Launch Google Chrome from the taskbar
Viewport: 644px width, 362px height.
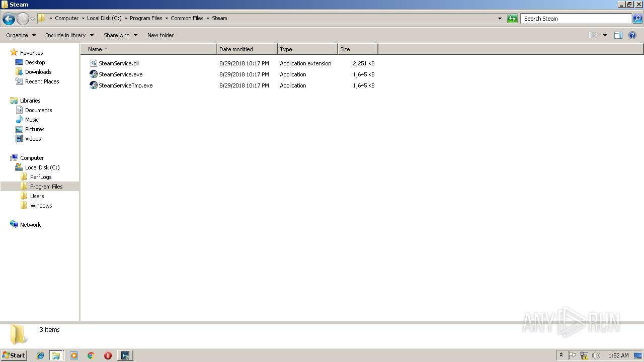pos(91,355)
